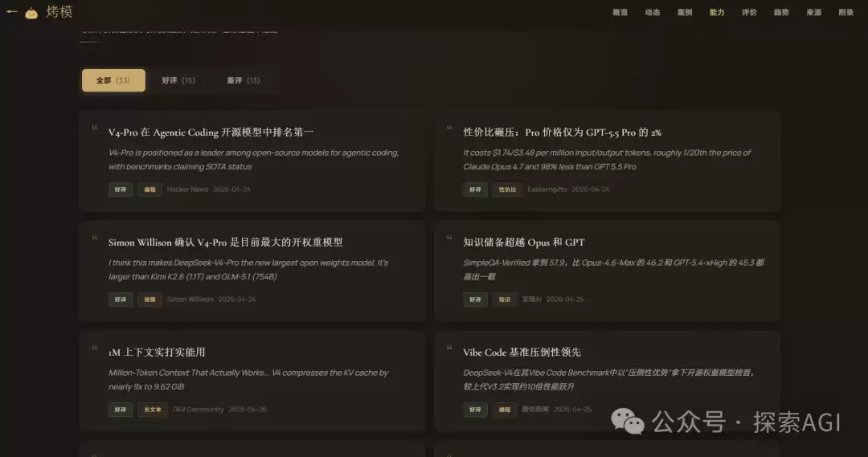Open the 概览 navigation item
Viewport: 868px width, 457px height.
(620, 12)
